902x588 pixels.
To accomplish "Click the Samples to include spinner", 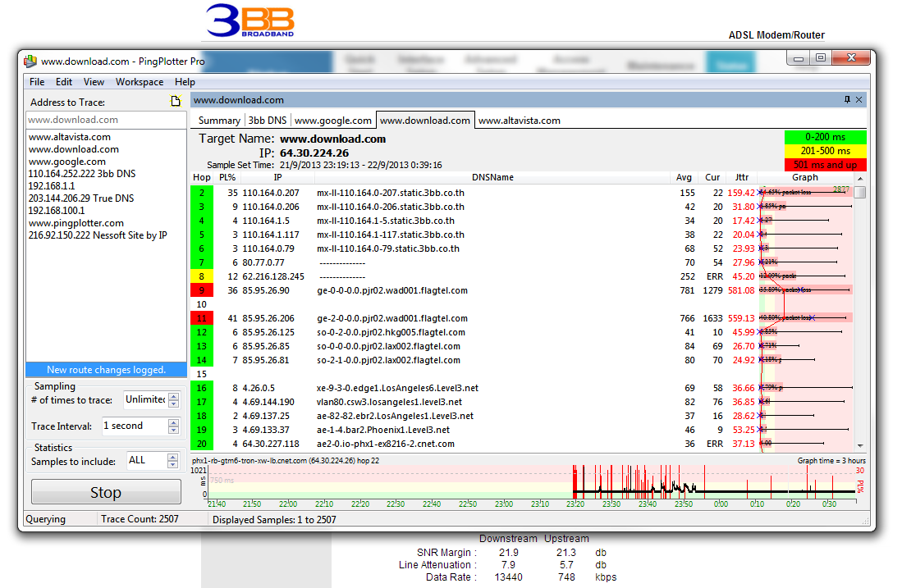I will [x=172, y=460].
